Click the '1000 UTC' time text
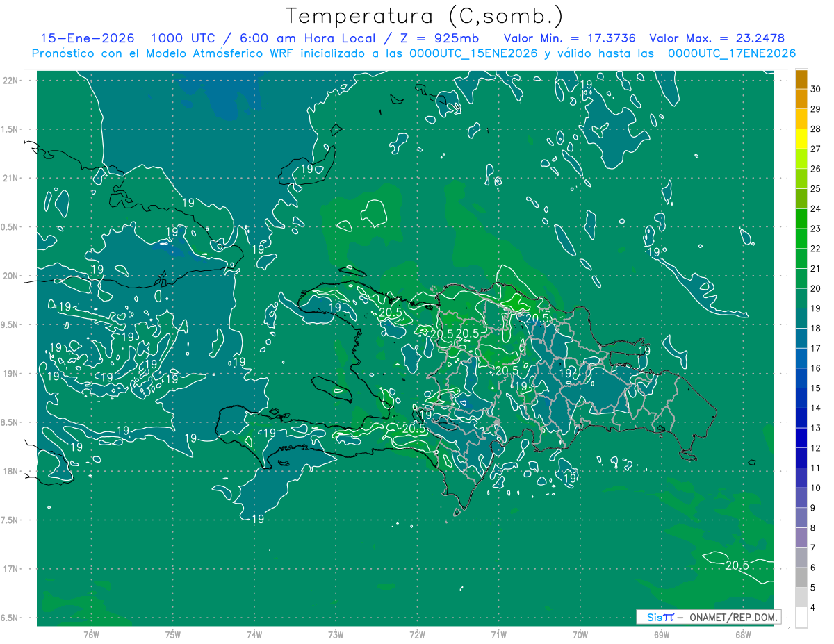Screen dimensions: 834x644 pyautogui.click(x=183, y=38)
